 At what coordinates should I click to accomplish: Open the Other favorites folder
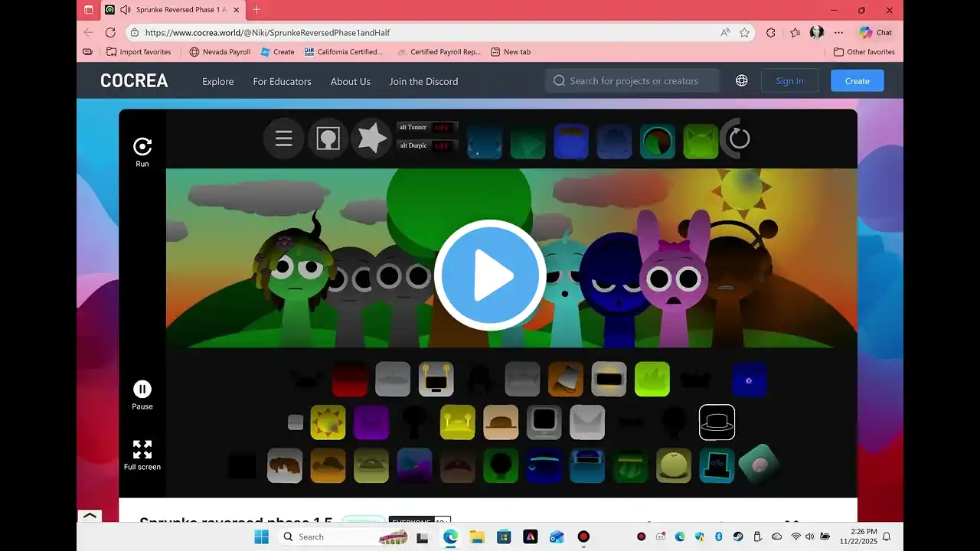point(864,52)
